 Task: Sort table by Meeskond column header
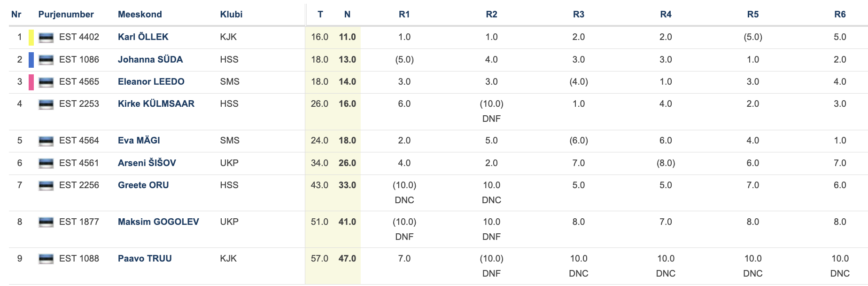tap(139, 14)
